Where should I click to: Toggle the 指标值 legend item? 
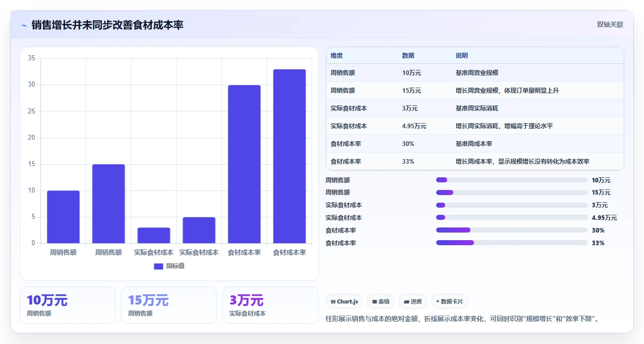169,266
